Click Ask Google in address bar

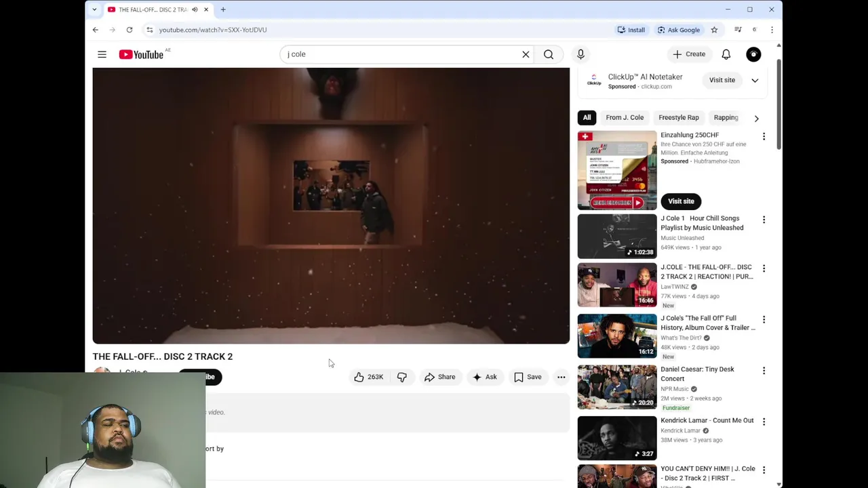click(x=678, y=30)
